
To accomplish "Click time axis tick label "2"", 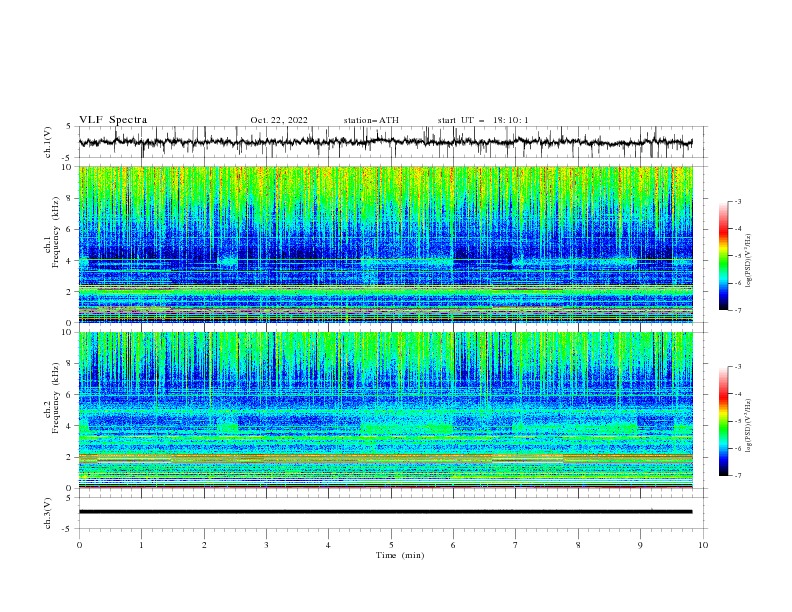I will (204, 545).
